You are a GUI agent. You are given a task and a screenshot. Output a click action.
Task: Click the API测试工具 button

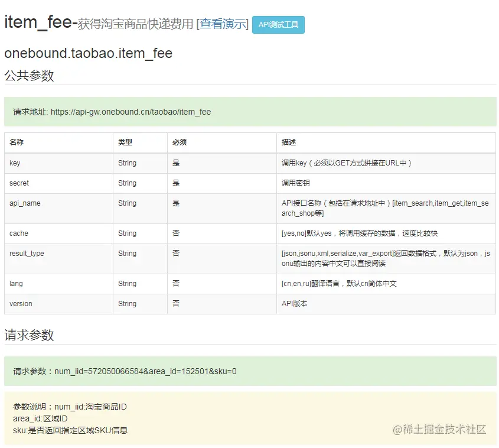coord(278,24)
